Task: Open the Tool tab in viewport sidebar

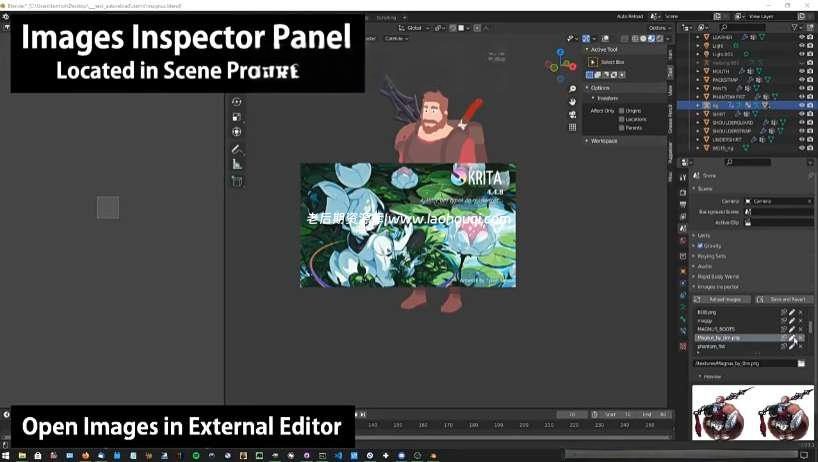Action: pos(670,72)
